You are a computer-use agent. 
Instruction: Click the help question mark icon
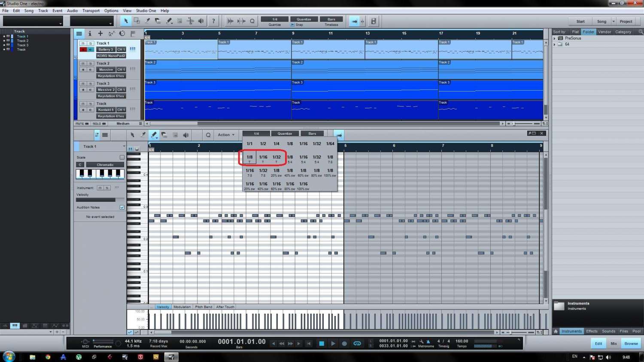pos(213,21)
